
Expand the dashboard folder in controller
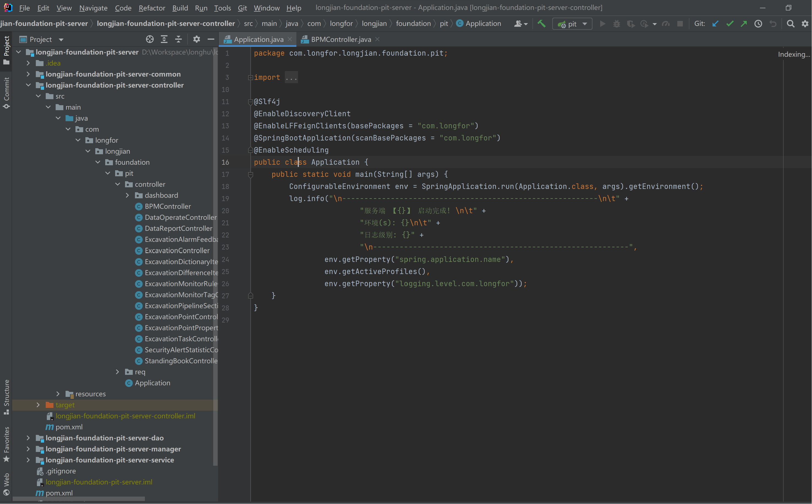tap(127, 194)
